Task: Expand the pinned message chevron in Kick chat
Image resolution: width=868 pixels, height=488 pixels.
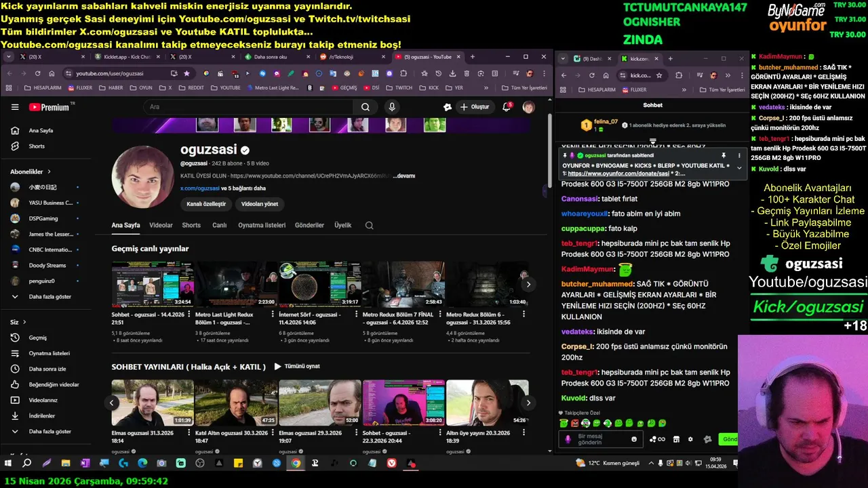Action: pos(739,167)
